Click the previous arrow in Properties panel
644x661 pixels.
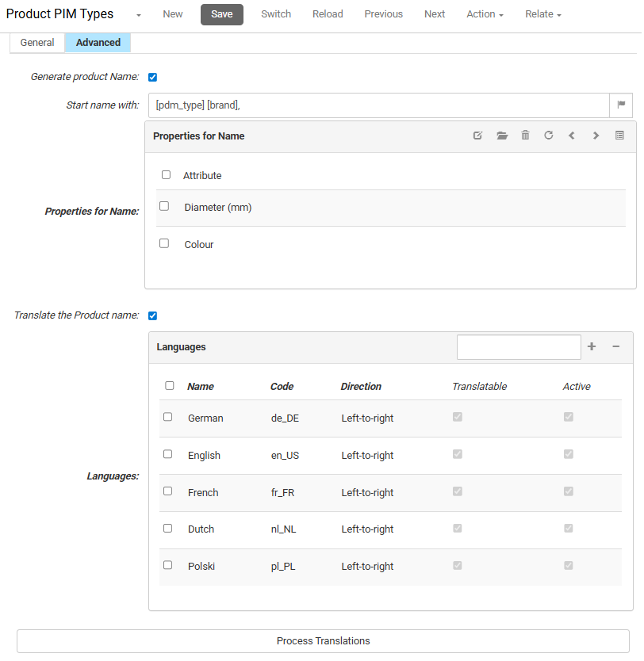pos(572,135)
